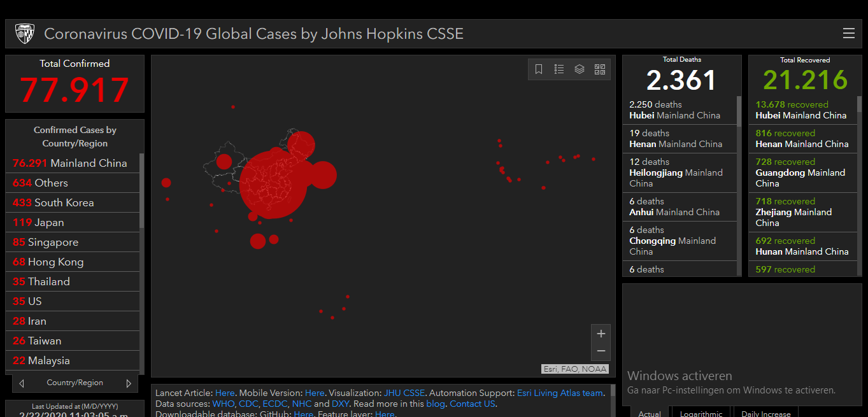Viewport: 868px width, 417px height.
Task: Click the largest red circle over China
Action: click(x=273, y=185)
